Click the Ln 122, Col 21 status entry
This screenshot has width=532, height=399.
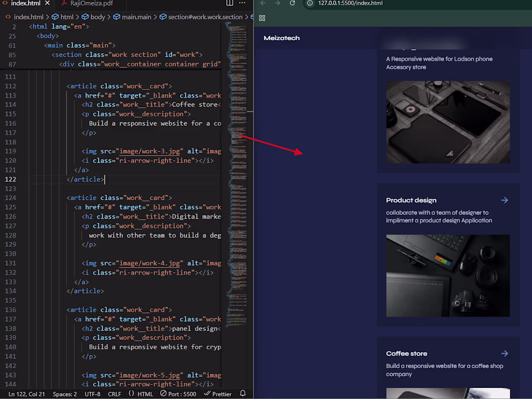tap(27, 394)
